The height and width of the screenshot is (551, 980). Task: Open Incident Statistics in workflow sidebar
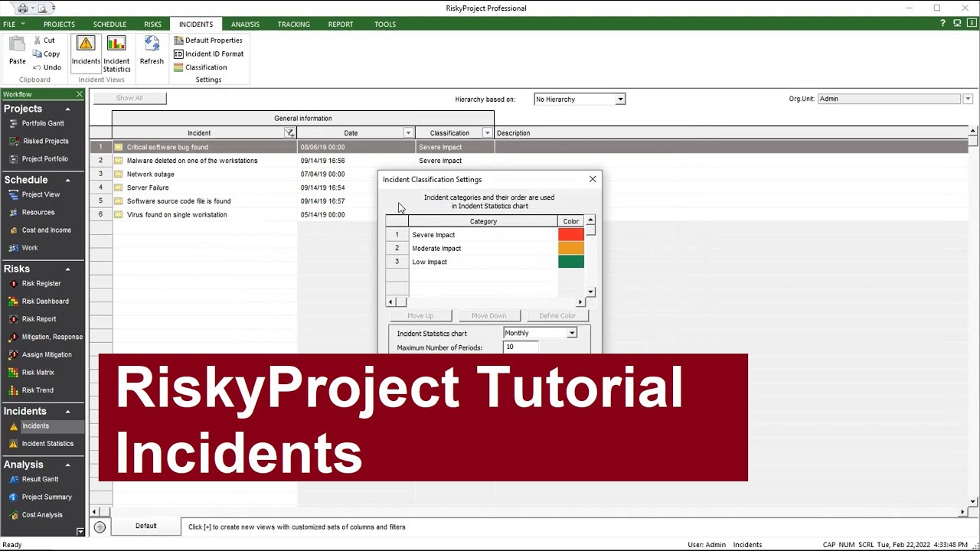pyautogui.click(x=47, y=444)
